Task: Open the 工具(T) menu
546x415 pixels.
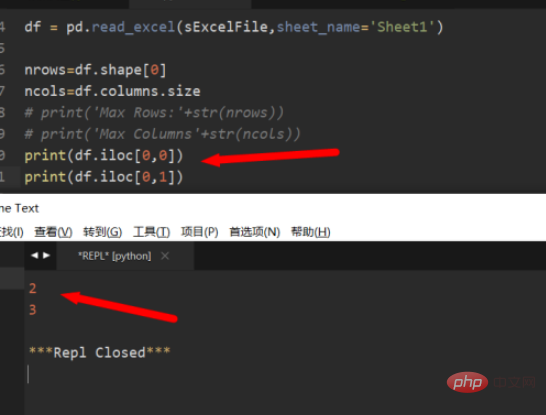Action: pyautogui.click(x=151, y=232)
